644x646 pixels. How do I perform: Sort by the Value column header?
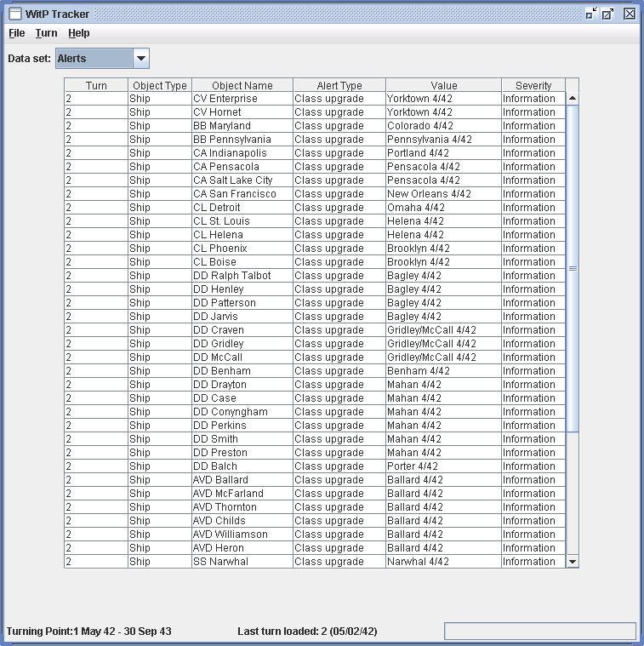pyautogui.click(x=443, y=85)
